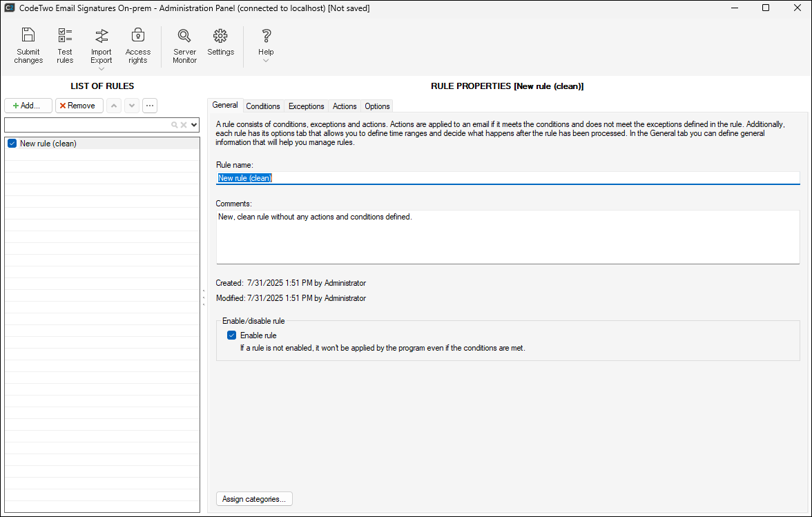Click the Add... rule button
The image size is (812, 517).
click(x=28, y=106)
